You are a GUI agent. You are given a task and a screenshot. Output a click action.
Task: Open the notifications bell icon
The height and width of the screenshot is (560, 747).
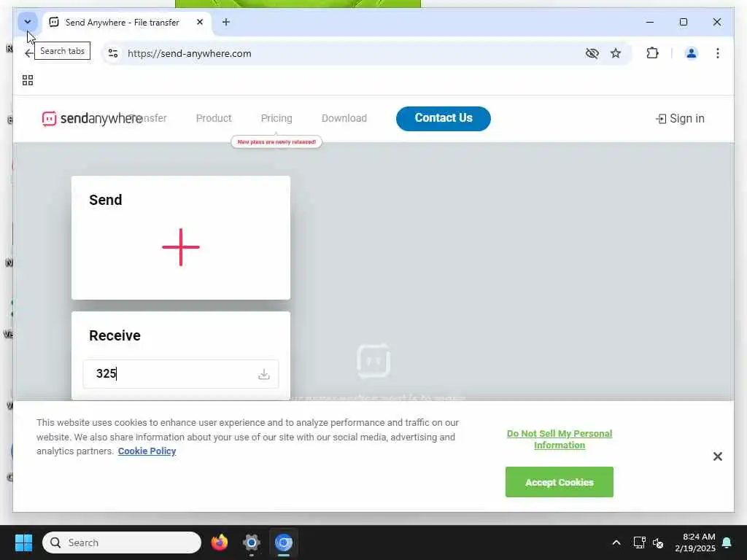click(727, 542)
